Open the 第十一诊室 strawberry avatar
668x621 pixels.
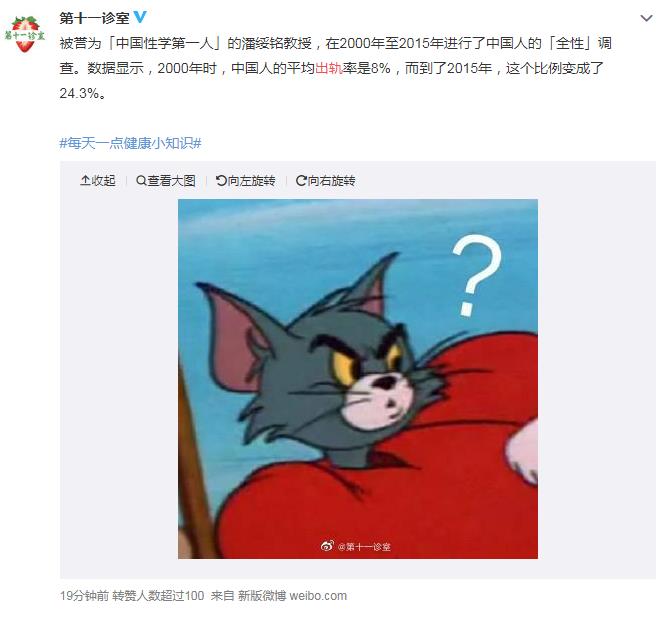(x=25, y=34)
